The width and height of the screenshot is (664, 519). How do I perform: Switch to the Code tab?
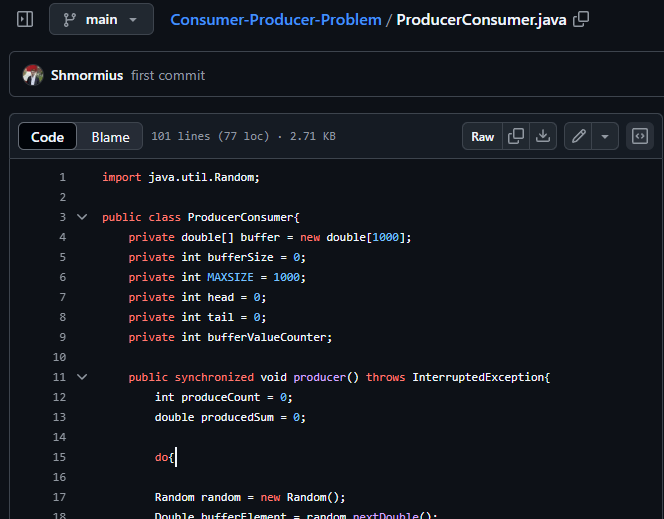47,136
